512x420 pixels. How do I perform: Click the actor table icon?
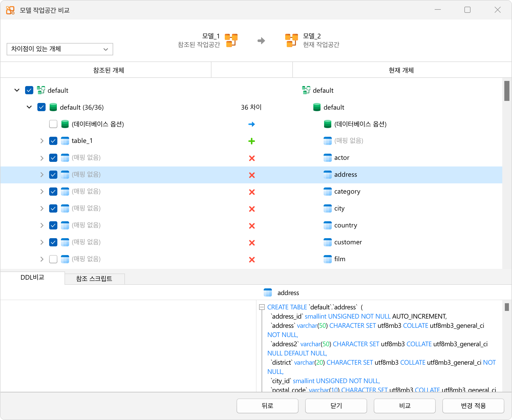(x=328, y=158)
